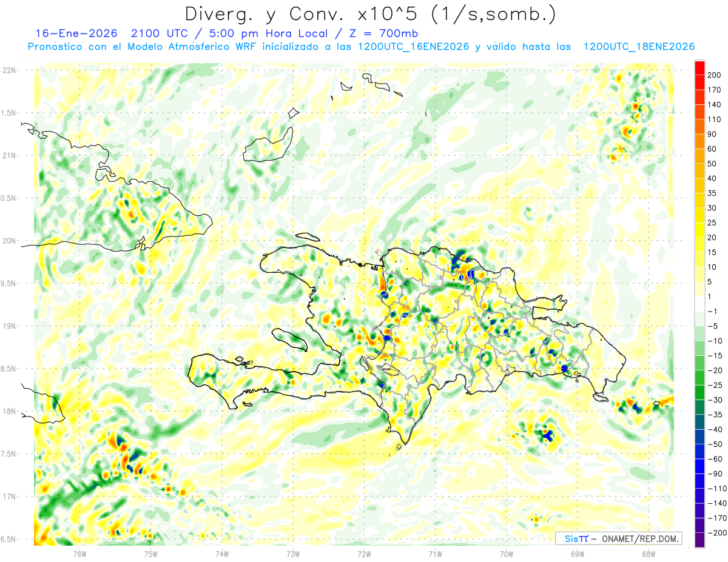Click the '73W' longitude label

[293, 554]
